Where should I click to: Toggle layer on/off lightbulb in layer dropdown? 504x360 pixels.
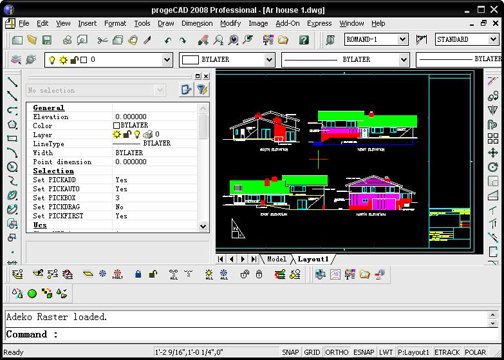[x=52, y=60]
